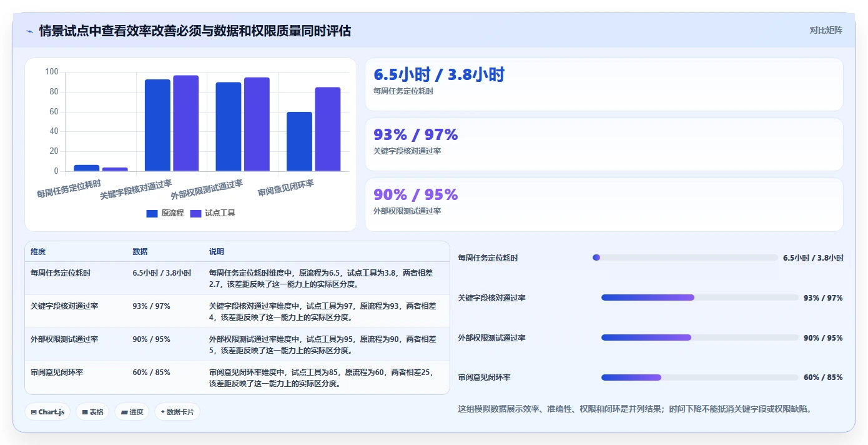
Task: Click the Chart.js chip icon
Action: point(34,412)
